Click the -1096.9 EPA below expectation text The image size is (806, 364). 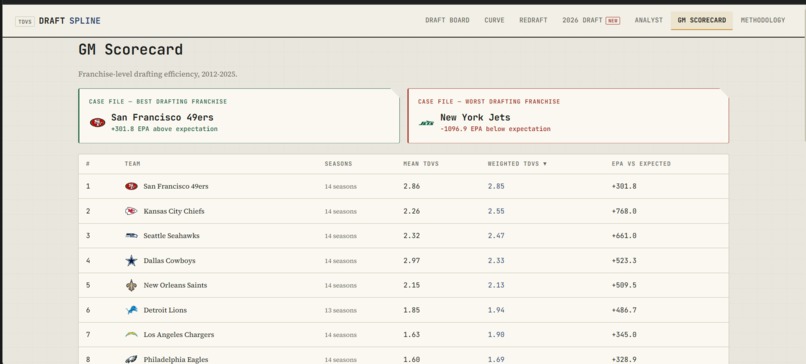pos(495,129)
